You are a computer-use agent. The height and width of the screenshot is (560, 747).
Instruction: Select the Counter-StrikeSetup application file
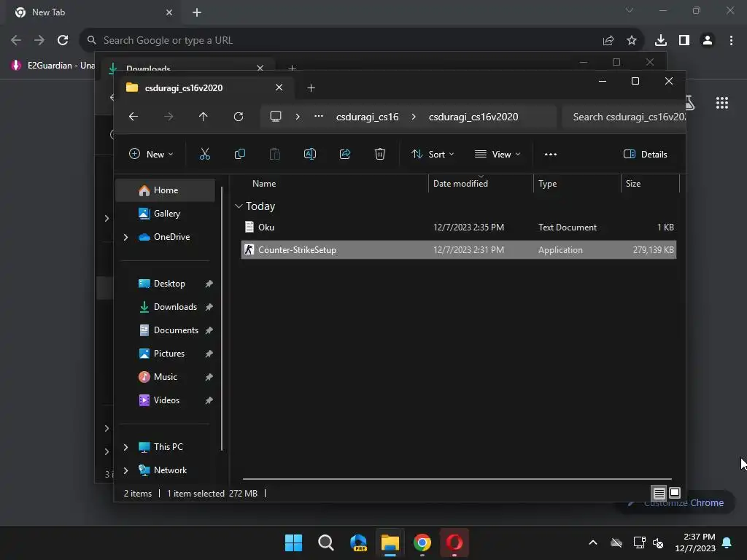[459, 250]
